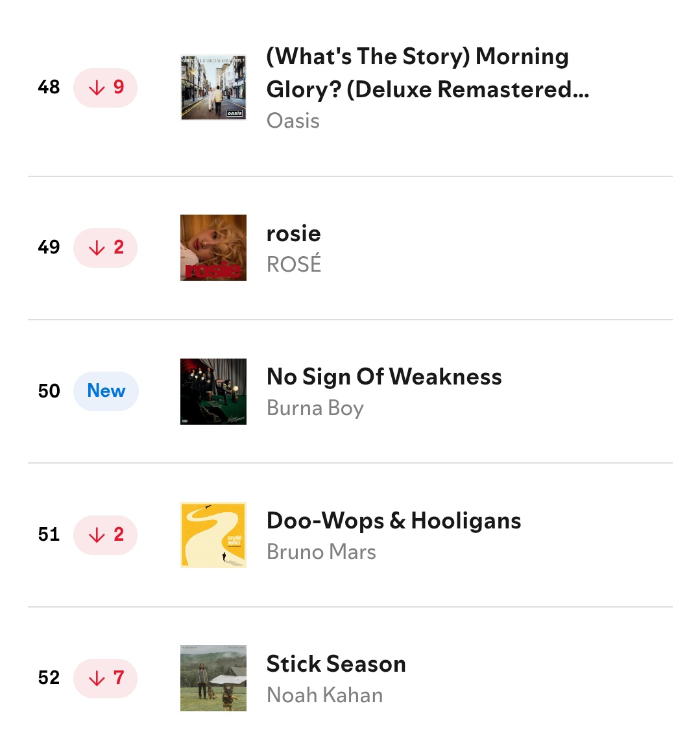This screenshot has height=745, width=700.
Task: Click the down 7 badge for Stick Season
Action: tap(106, 678)
